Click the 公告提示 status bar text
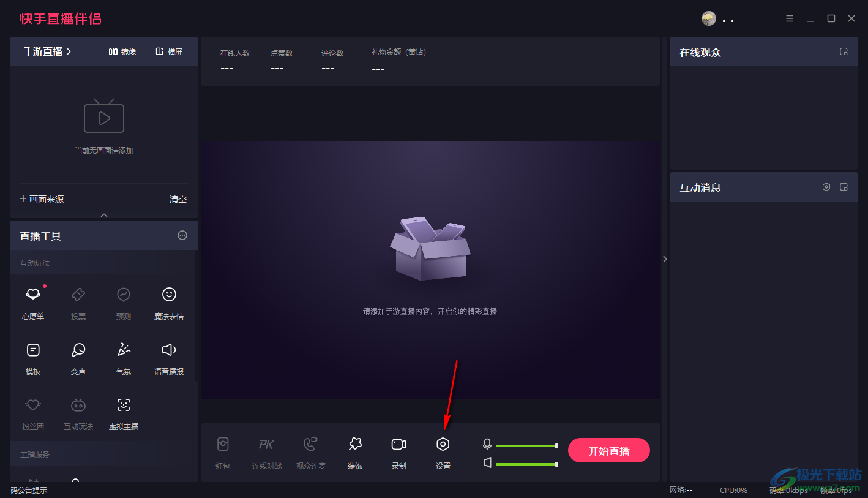This screenshot has height=498, width=868. pyautogui.click(x=29, y=490)
